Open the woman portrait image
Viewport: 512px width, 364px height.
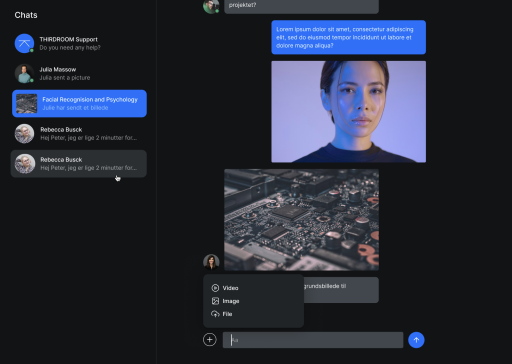[x=349, y=112]
